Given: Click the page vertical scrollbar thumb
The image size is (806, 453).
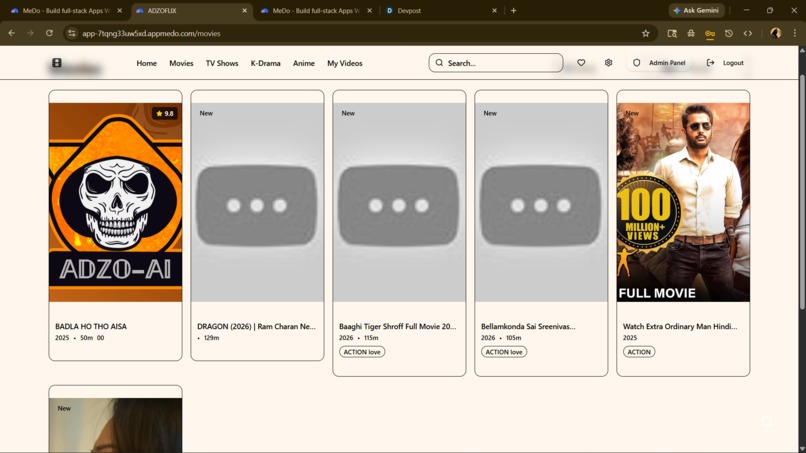Looking at the screenshot, I should (x=802, y=191).
